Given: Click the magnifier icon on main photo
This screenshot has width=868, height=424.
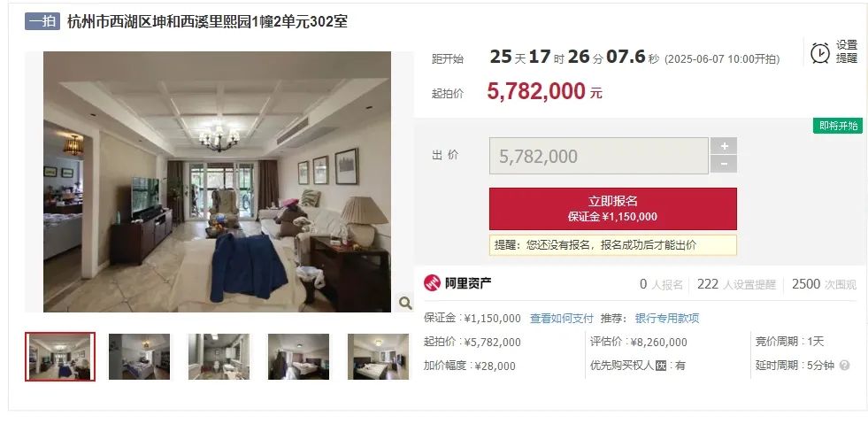Looking at the screenshot, I should tap(405, 303).
